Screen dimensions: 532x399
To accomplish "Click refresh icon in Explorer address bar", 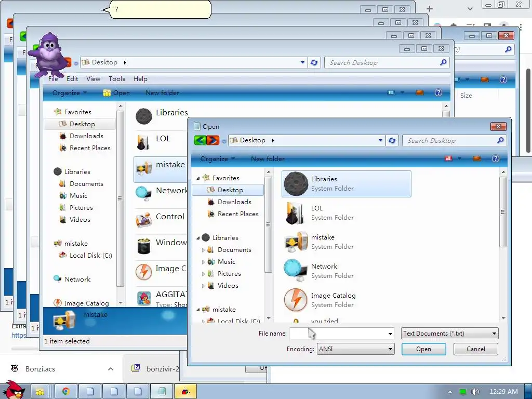I will click(x=314, y=62).
